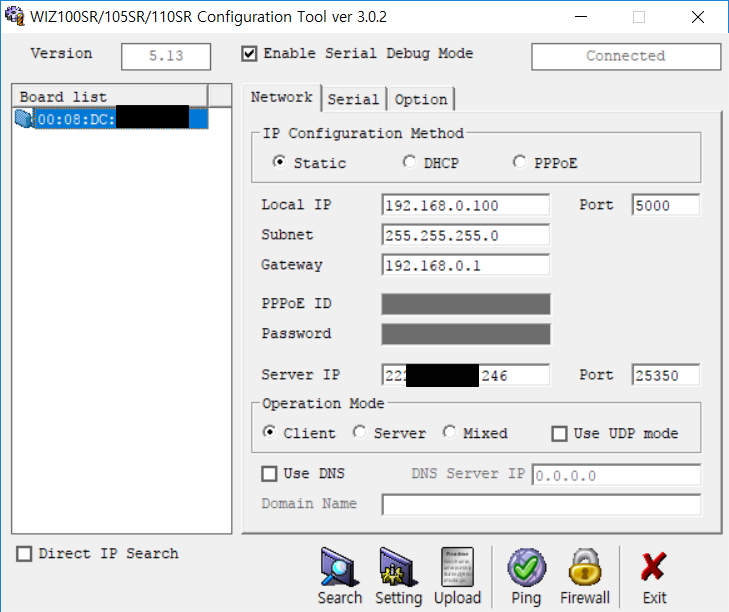The height and width of the screenshot is (612, 729).
Task: Click the Server Port field showing 25350
Action: click(666, 375)
